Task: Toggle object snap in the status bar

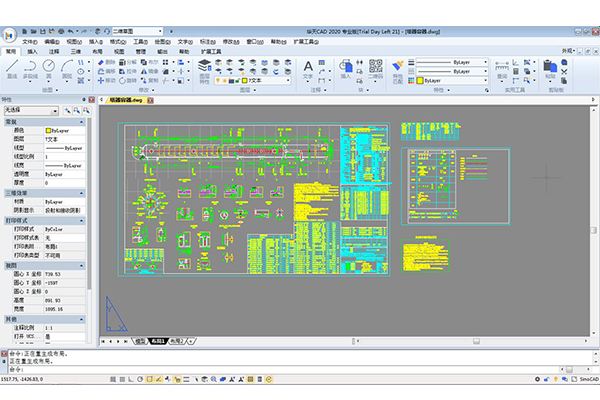Action: [149, 379]
